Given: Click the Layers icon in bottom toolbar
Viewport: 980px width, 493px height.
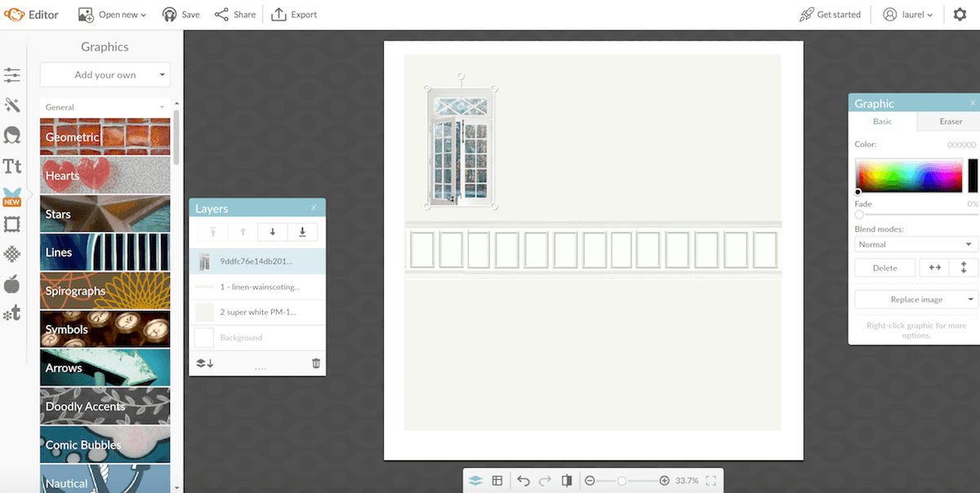Looking at the screenshot, I should click(475, 481).
